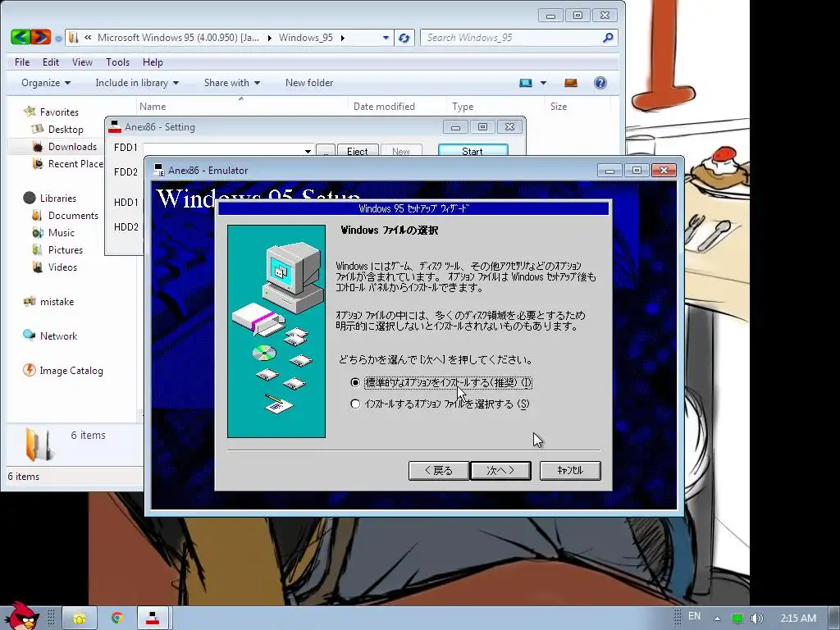Screen dimensions: 840x630
Task: Show hidden tray icons arrow
Action: 717,619
